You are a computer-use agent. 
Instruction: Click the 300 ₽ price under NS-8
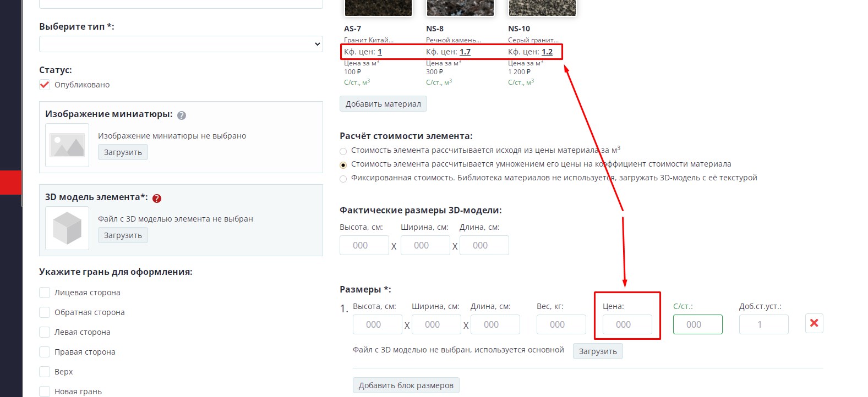(434, 72)
